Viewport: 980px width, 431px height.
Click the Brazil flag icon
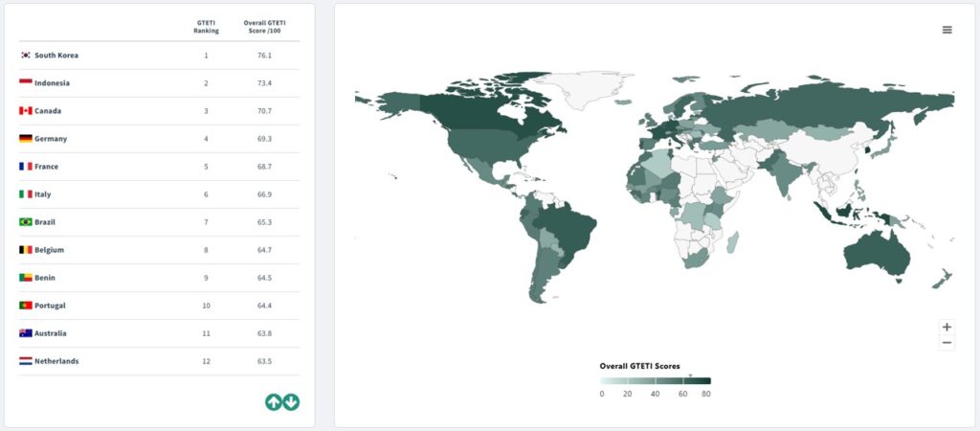pos(26,222)
